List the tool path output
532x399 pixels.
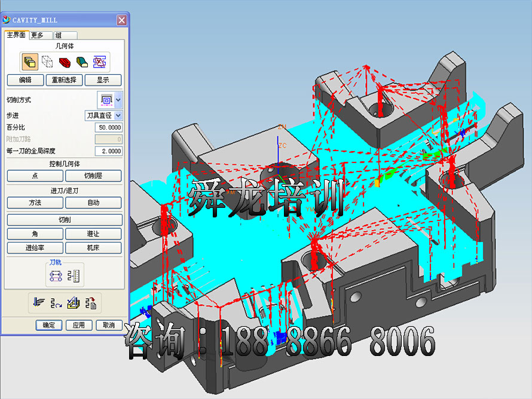tap(91, 303)
